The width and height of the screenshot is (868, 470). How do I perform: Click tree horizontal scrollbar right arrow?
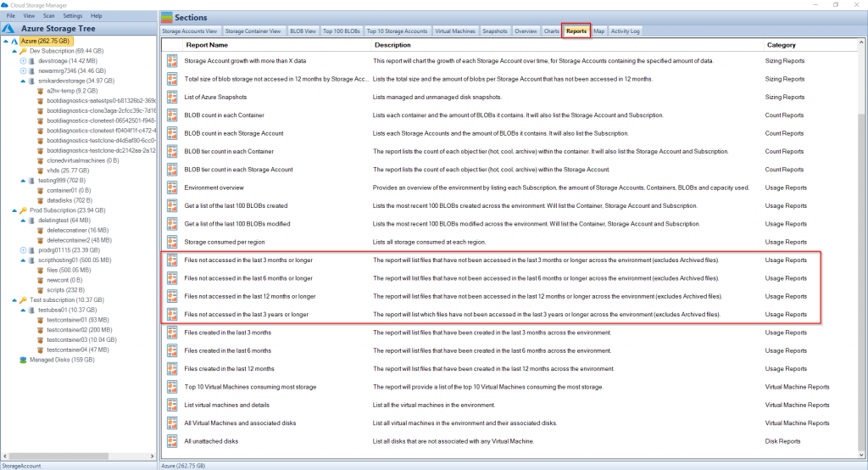[153, 456]
